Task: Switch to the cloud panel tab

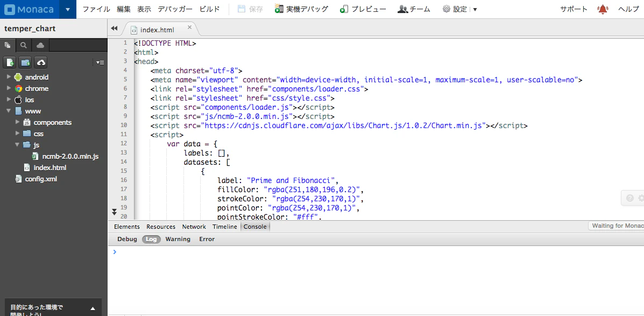Action: pyautogui.click(x=40, y=45)
